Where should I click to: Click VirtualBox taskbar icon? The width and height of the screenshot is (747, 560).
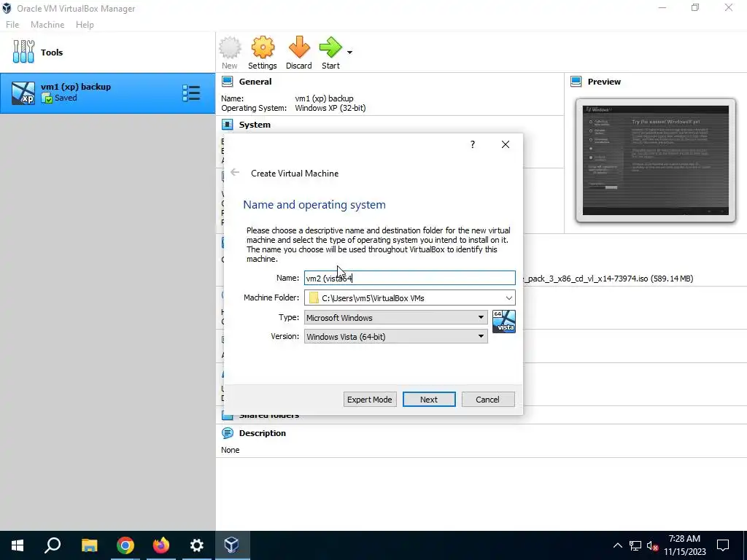tap(232, 545)
